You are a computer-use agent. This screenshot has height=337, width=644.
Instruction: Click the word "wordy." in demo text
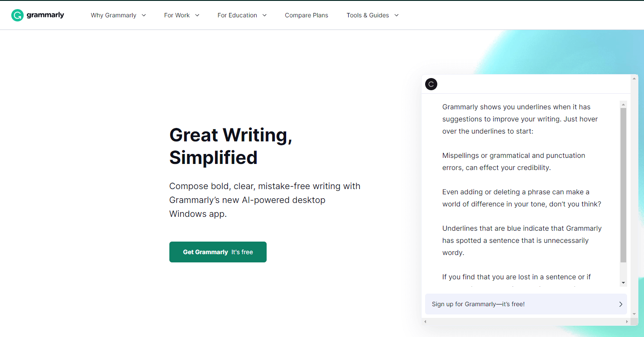[453, 253]
